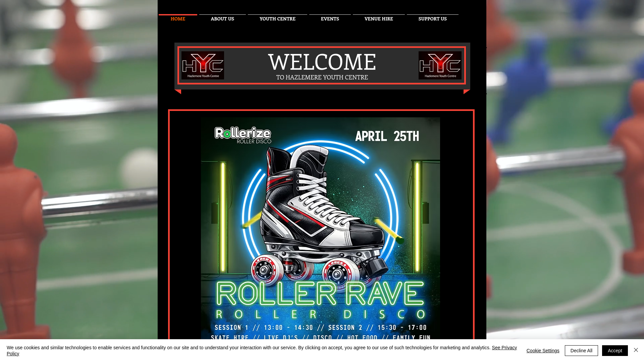Open the Roller Rave roller disco poster

coord(320,228)
